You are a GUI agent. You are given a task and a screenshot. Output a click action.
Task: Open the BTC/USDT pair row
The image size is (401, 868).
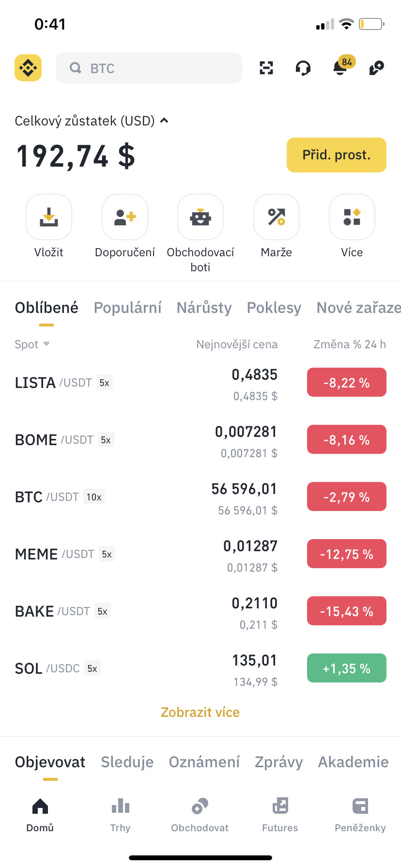(145, 497)
